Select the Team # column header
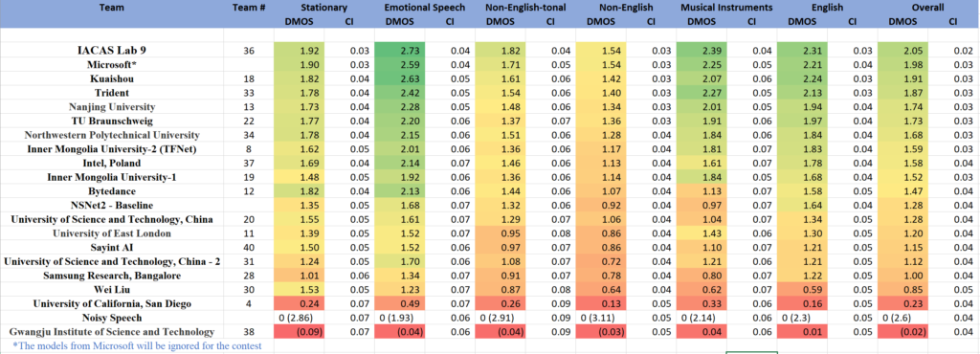Image resolution: width=980 pixels, height=354 pixels. [249, 8]
